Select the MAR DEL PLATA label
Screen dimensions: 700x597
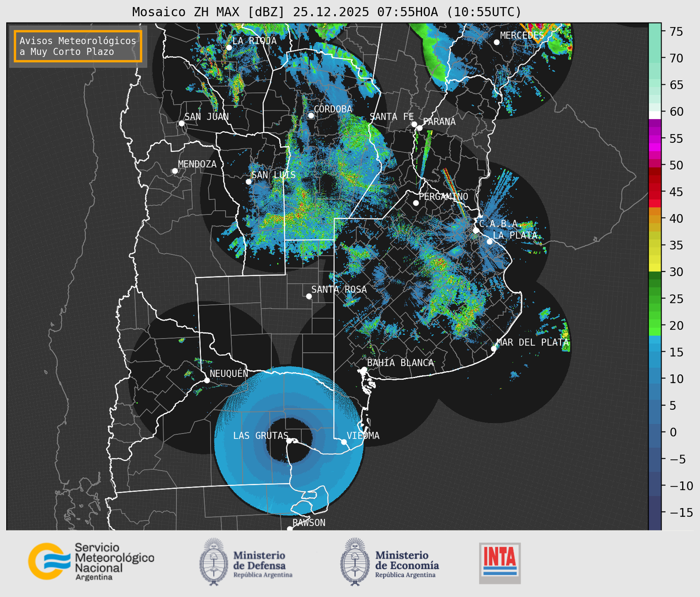(533, 342)
